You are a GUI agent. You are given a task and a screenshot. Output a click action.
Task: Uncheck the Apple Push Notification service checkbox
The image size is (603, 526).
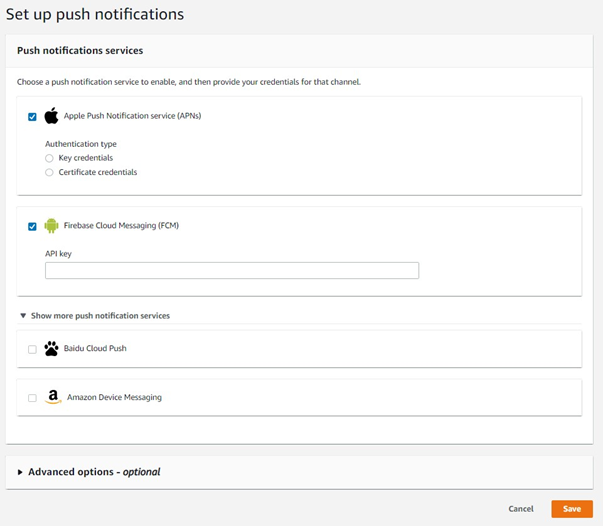pyautogui.click(x=32, y=117)
